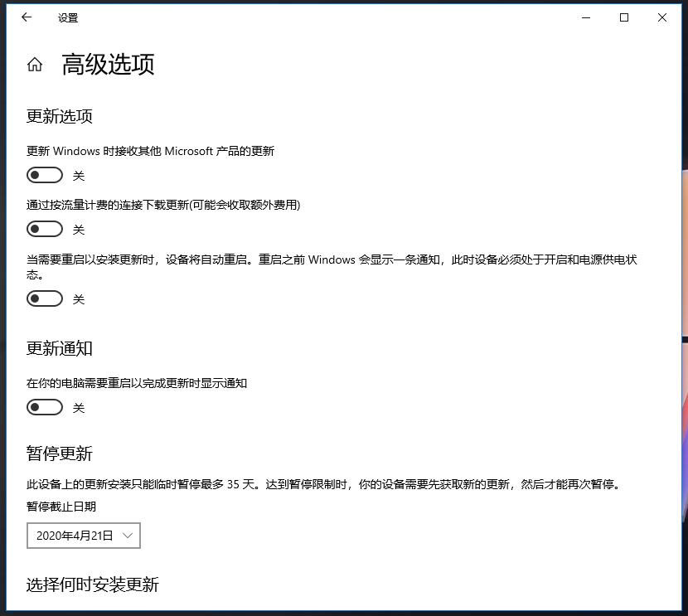688x616 pixels.
Task: Click the 暂停截止日期 label above the dropdown
Action: (61, 507)
